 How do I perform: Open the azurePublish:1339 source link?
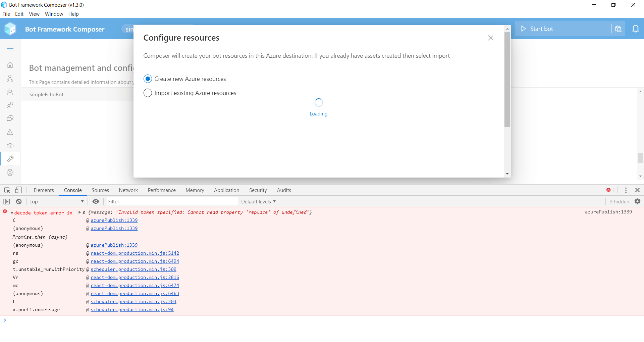114,220
